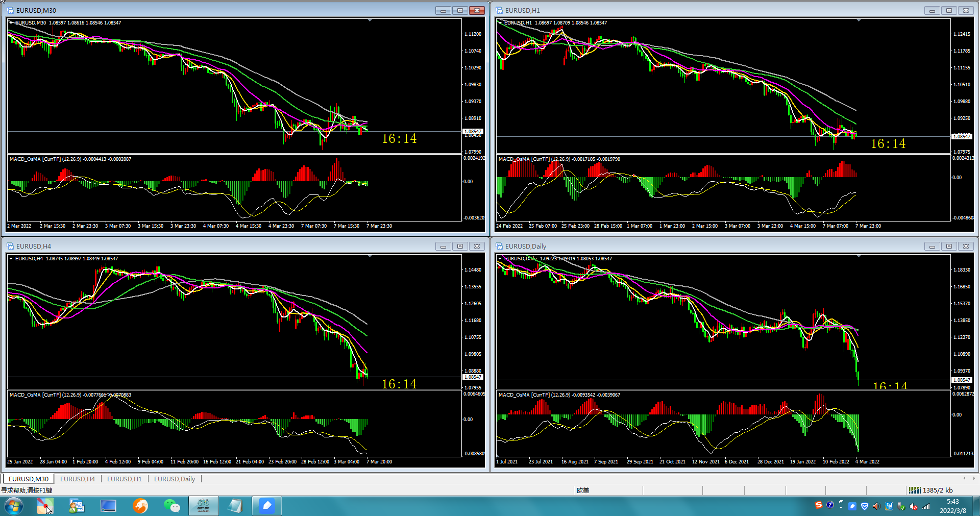The image size is (980, 516).
Task: Click the blue shield security tray icon
Action: [865, 506]
